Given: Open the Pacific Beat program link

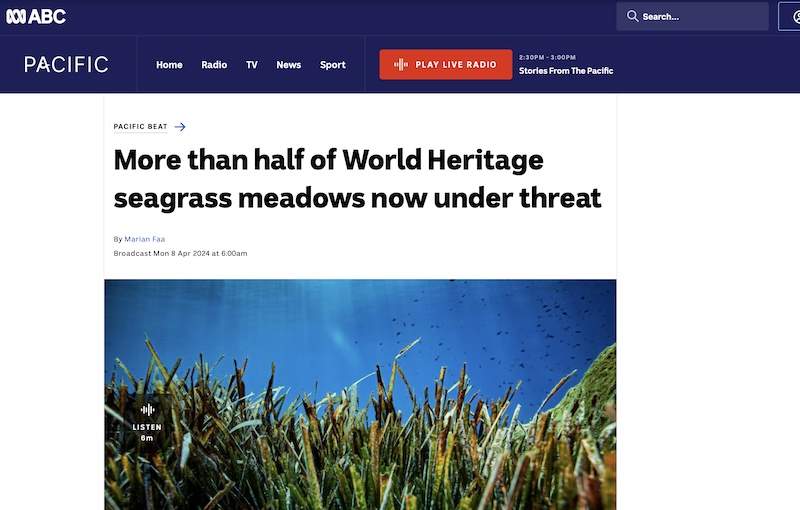Looking at the screenshot, I should click(140, 126).
